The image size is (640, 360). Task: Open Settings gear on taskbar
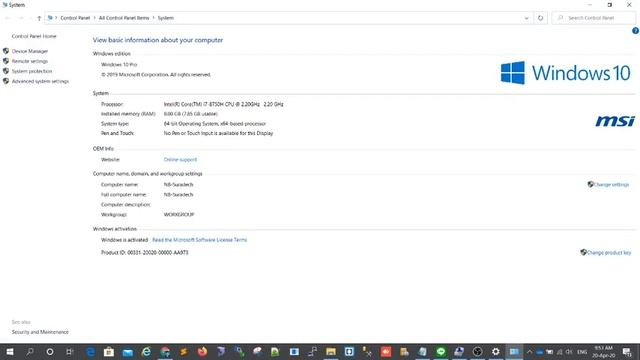pos(496,352)
